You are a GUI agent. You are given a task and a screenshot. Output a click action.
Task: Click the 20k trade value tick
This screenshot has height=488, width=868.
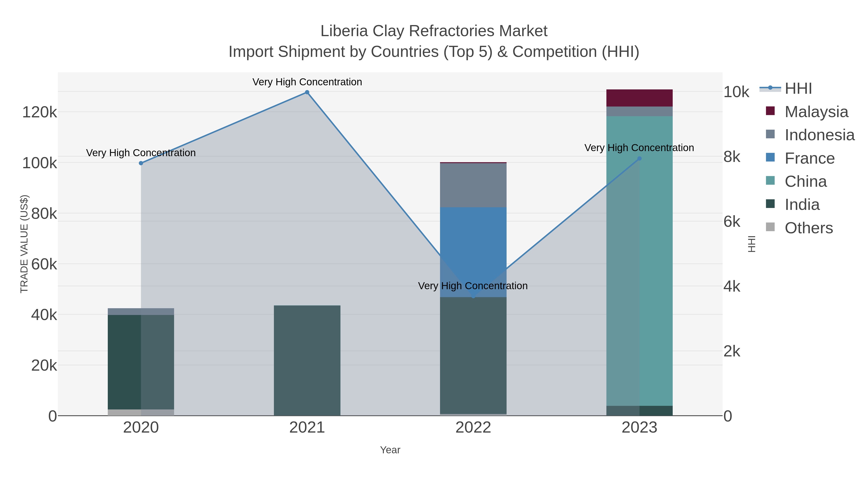pyautogui.click(x=44, y=365)
